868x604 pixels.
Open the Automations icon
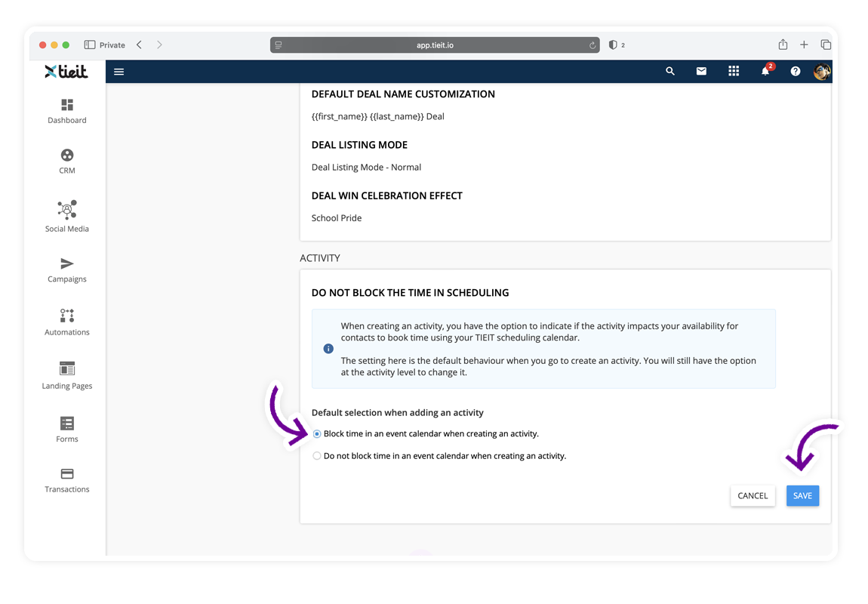pos(67,316)
